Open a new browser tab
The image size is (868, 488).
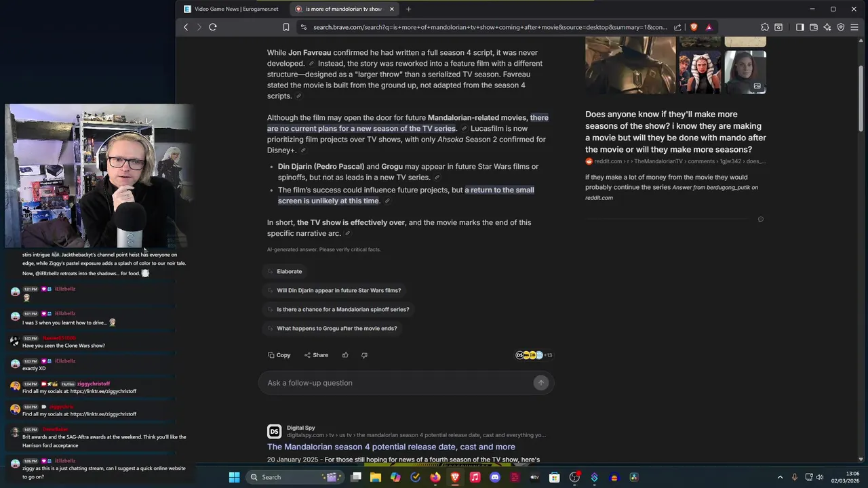408,9
